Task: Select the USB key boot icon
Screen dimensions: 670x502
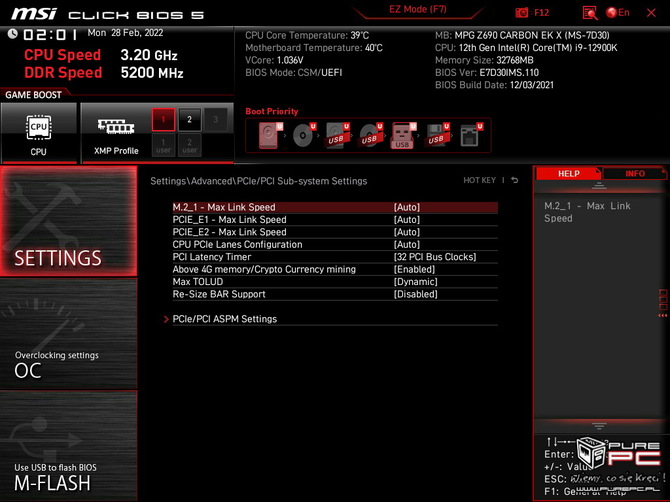Action: pyautogui.click(x=403, y=135)
